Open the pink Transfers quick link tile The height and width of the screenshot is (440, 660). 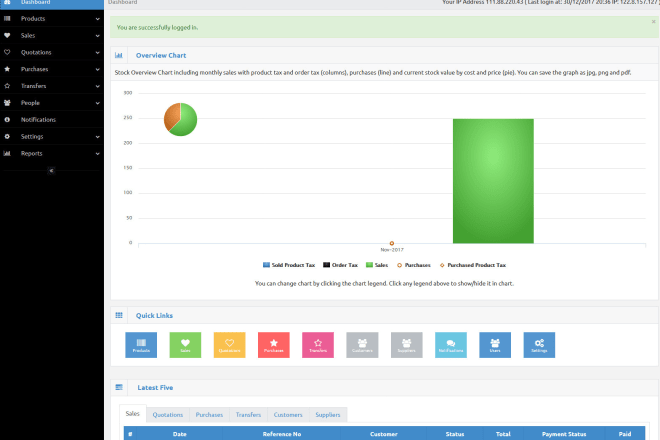318,345
